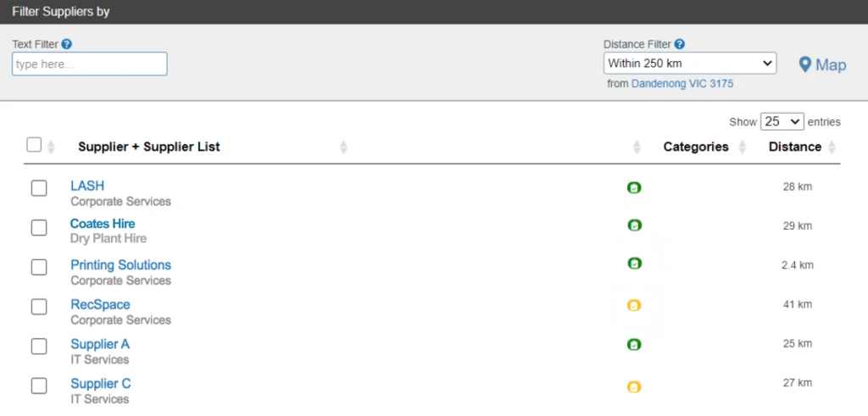Open the Text Filter help icon
868x416 pixels.
(x=66, y=44)
